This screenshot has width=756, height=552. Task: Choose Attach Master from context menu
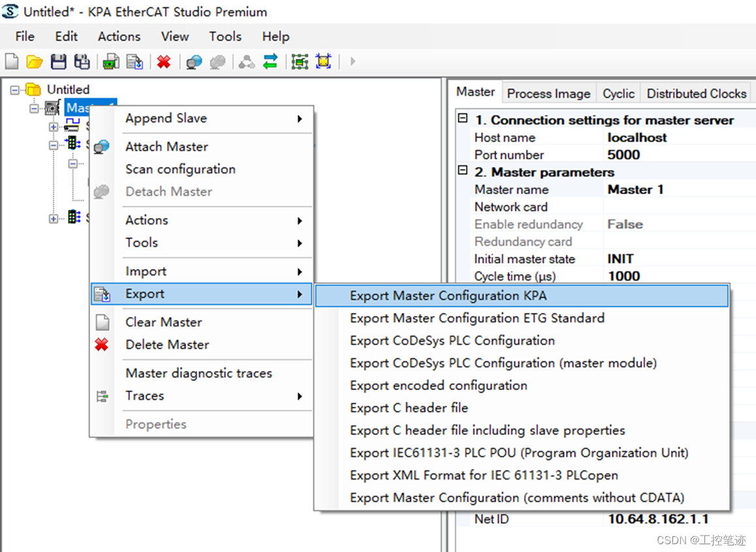coord(202,147)
